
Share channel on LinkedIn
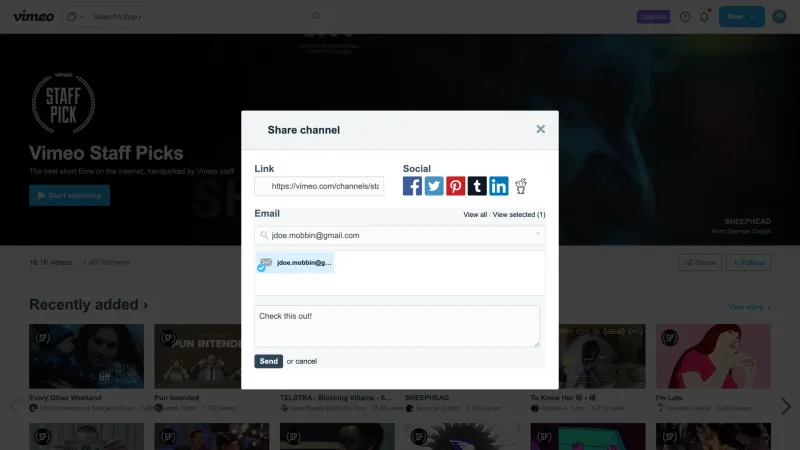click(498, 186)
